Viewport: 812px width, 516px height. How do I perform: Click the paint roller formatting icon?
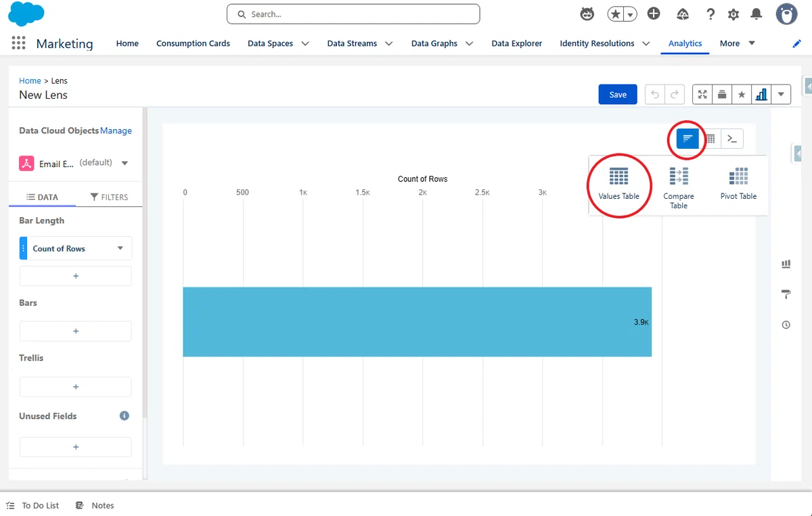[x=786, y=294]
